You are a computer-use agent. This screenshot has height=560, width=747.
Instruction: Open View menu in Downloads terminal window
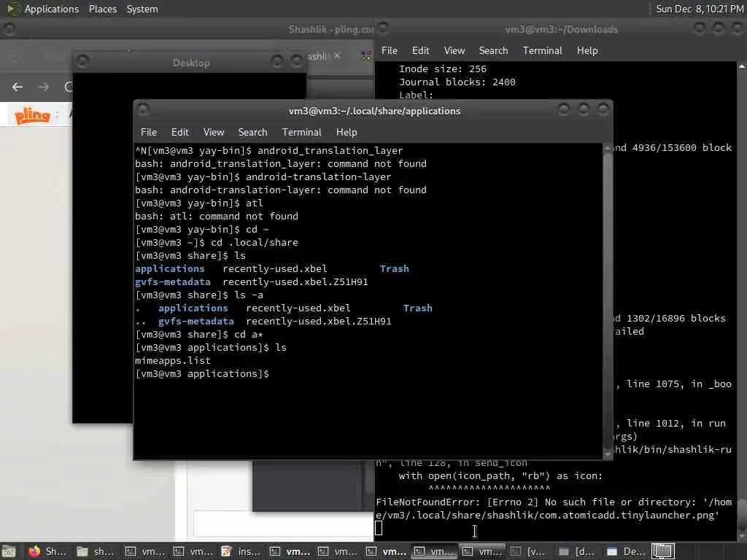coord(454,50)
